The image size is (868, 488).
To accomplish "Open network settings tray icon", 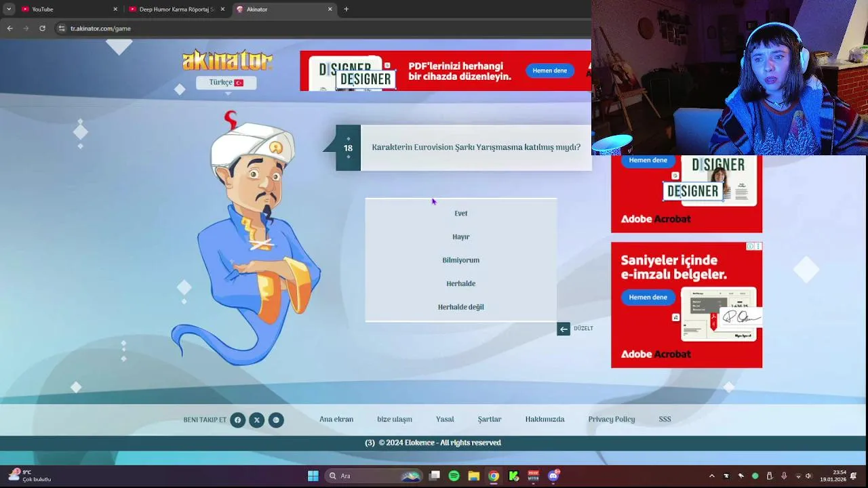I will tap(798, 476).
